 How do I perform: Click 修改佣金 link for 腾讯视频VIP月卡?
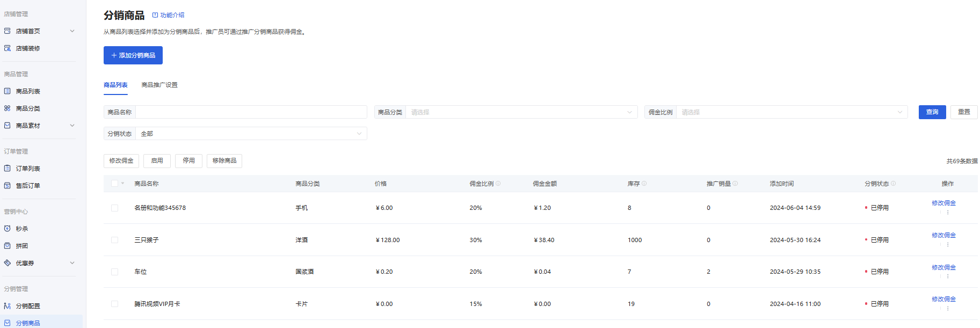[x=943, y=299]
